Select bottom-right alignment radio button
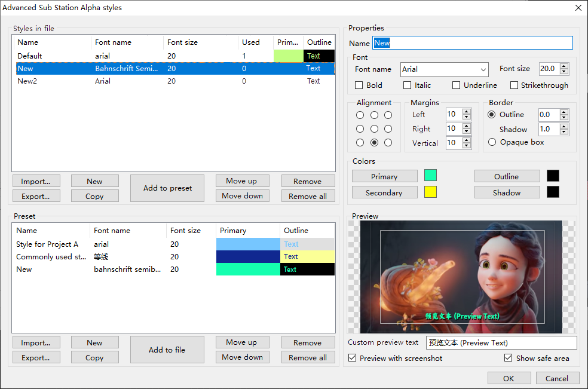 (x=388, y=143)
